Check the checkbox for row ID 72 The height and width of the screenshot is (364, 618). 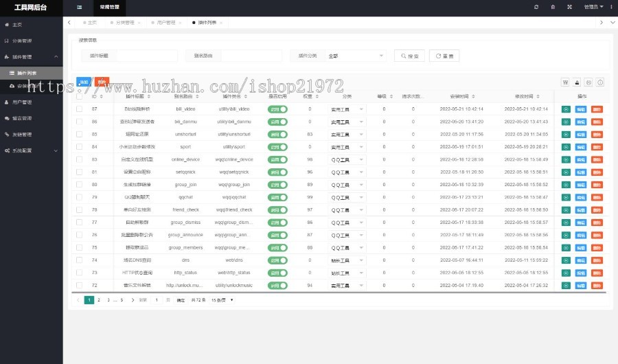(x=79, y=285)
